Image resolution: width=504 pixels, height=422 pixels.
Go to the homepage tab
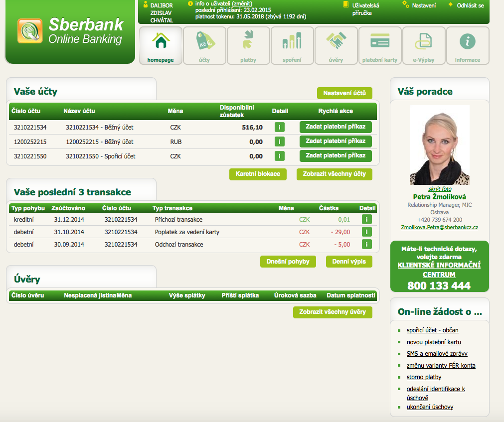pyautogui.click(x=161, y=46)
